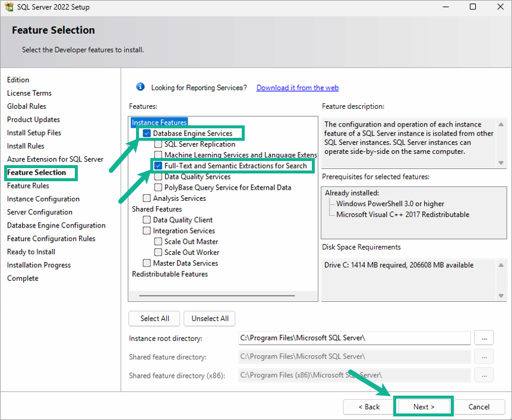The height and width of the screenshot is (420, 512).
Task: Click the Global Rules step
Action: (x=27, y=106)
